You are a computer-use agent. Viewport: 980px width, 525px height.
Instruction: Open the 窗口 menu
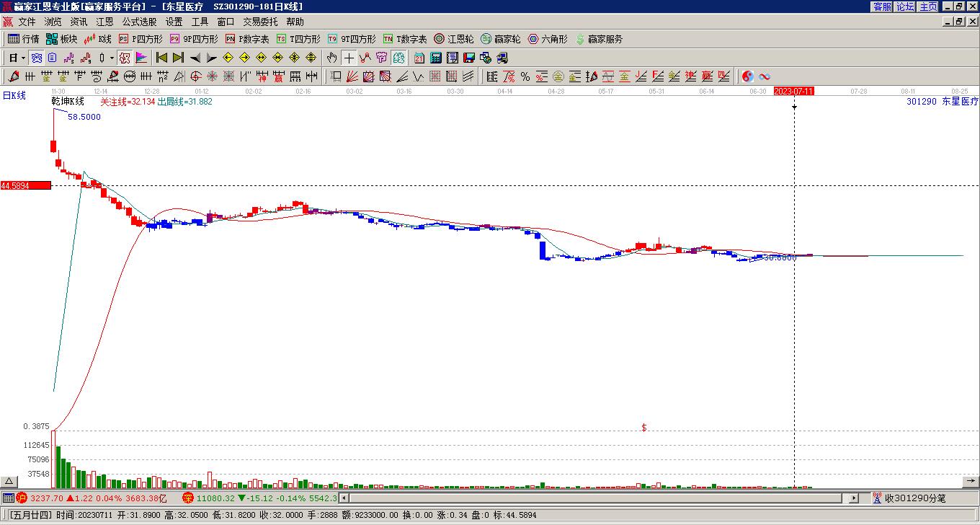pos(226,22)
